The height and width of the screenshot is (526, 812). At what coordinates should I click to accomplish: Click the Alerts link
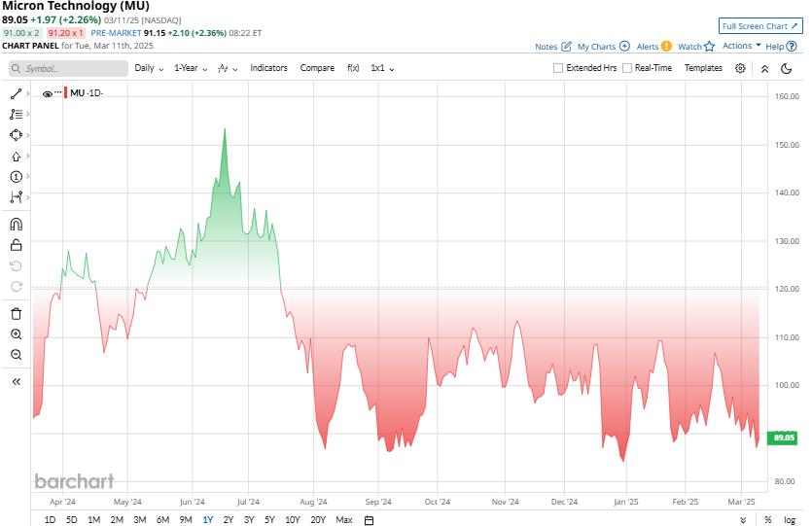[x=648, y=47]
